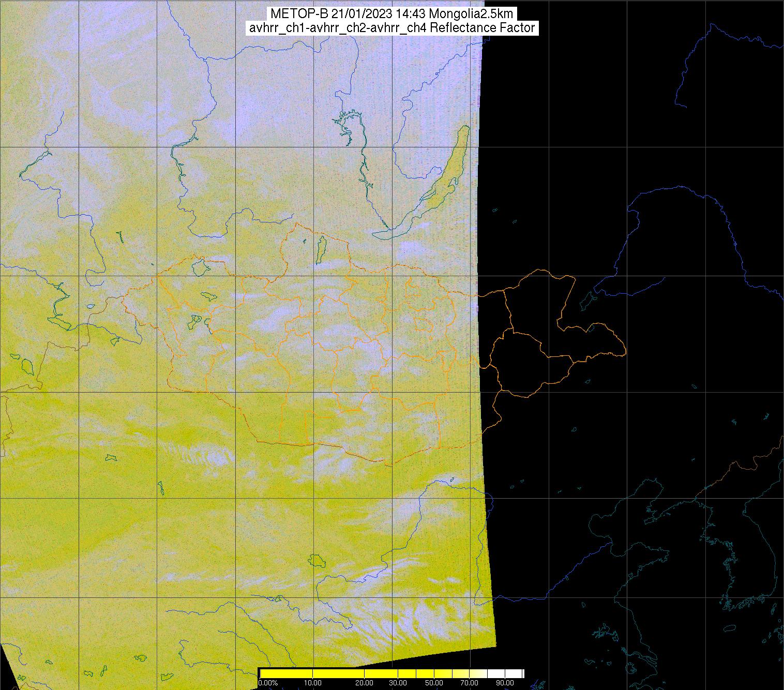Click the title line "METOP-B 21/01/2023 14:43 Mongolia2.5km"
The image size is (784, 690).
point(391,14)
